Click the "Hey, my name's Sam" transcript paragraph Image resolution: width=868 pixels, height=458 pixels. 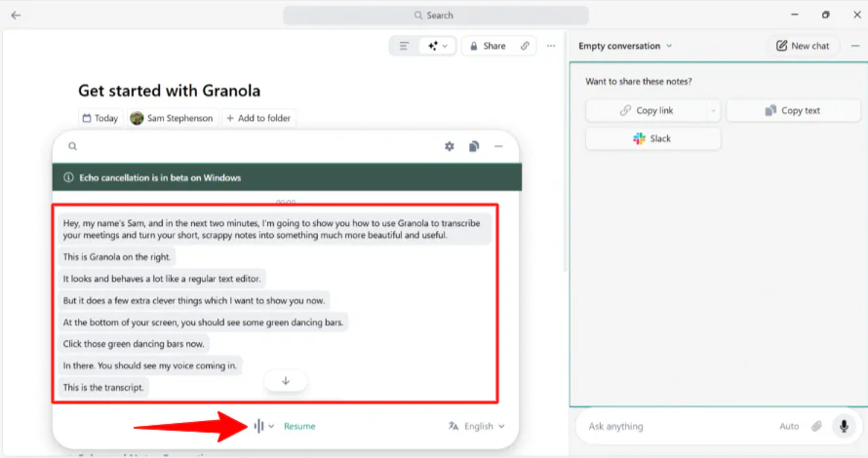click(x=275, y=229)
